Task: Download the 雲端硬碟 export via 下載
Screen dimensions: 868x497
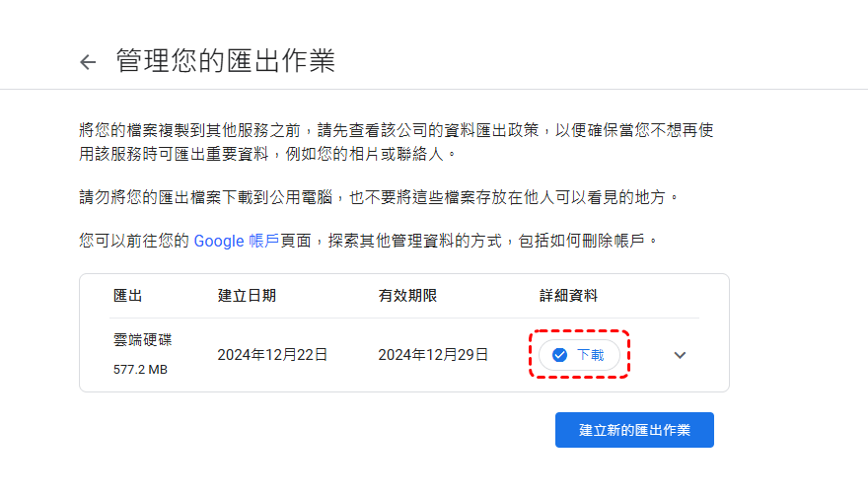Action: [x=589, y=355]
